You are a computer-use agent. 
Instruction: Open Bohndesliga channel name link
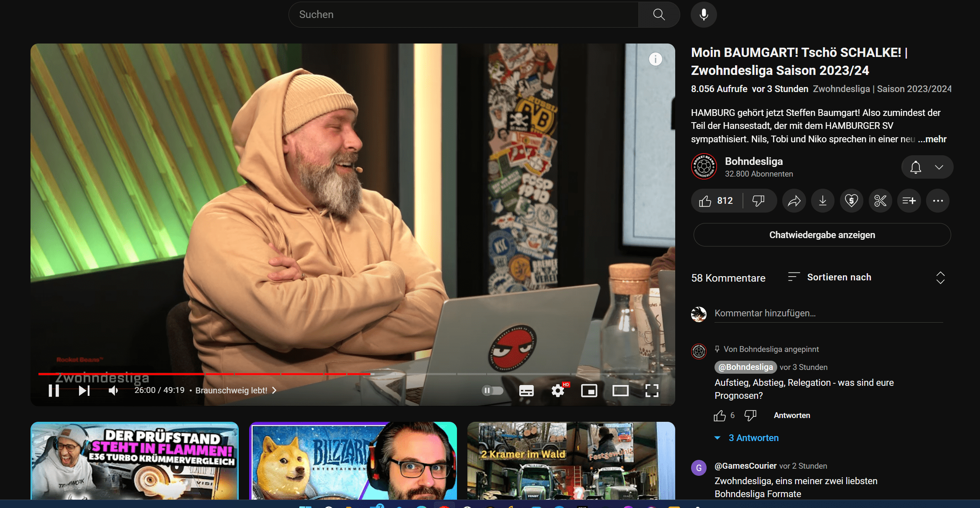[x=754, y=161]
